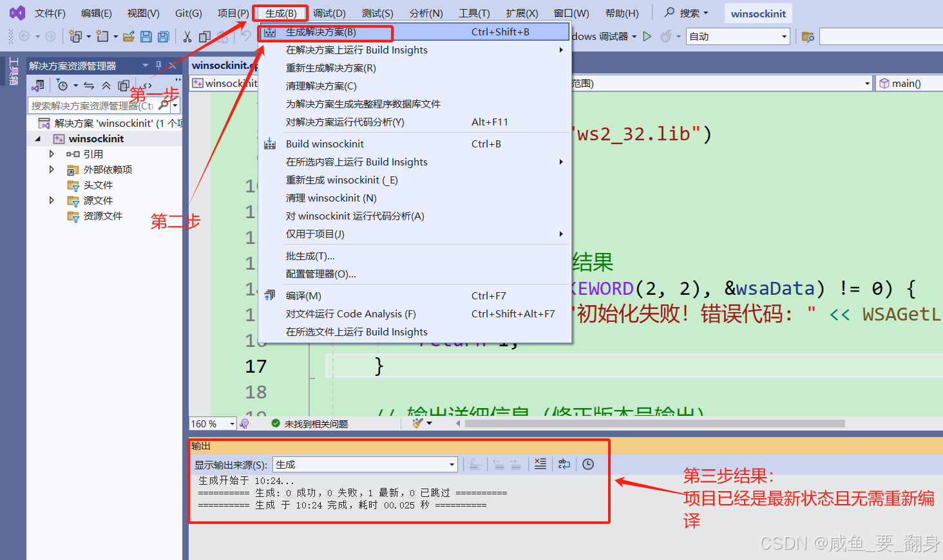Open the 文件(F) menu
This screenshot has width=943, height=560.
pos(50,13)
